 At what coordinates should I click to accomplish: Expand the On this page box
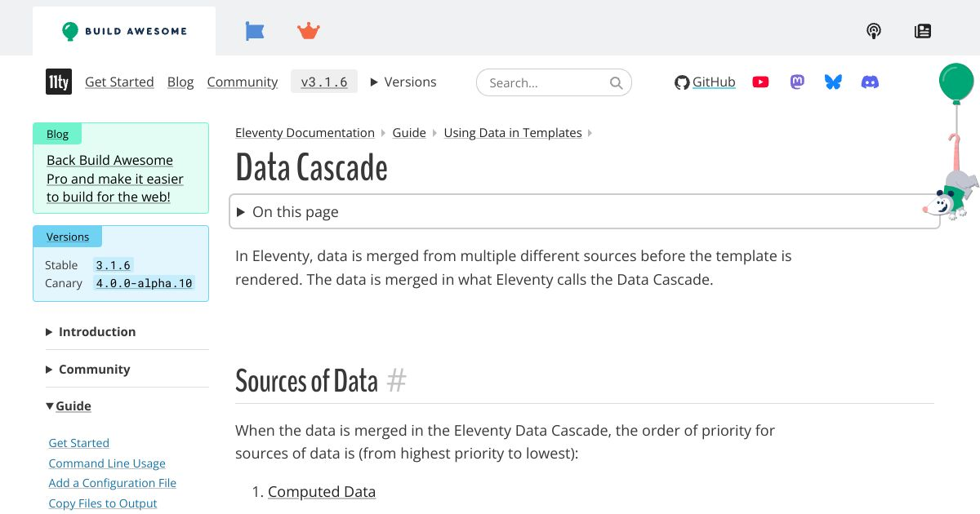(585, 211)
